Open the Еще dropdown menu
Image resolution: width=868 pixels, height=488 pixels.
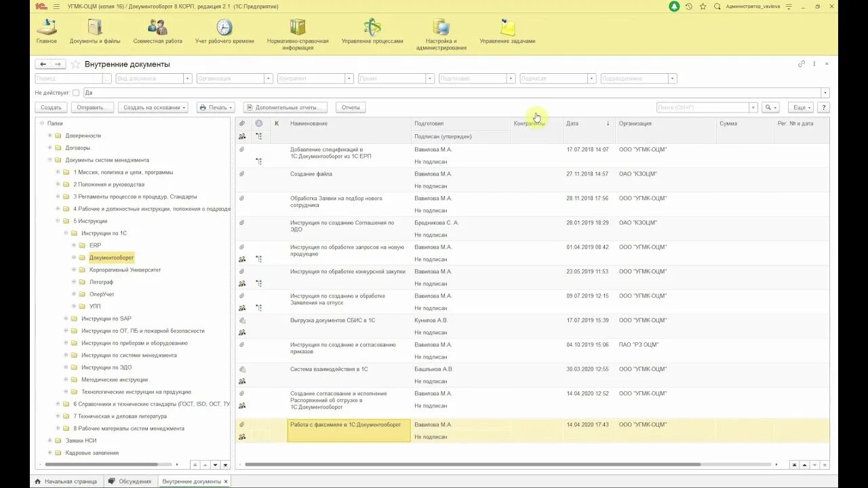[x=802, y=108]
